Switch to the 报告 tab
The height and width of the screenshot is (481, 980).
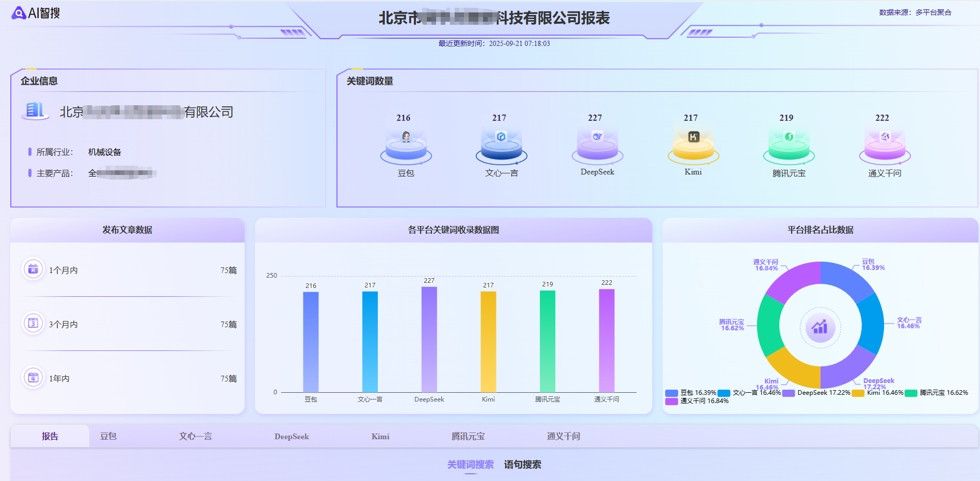pos(49,436)
